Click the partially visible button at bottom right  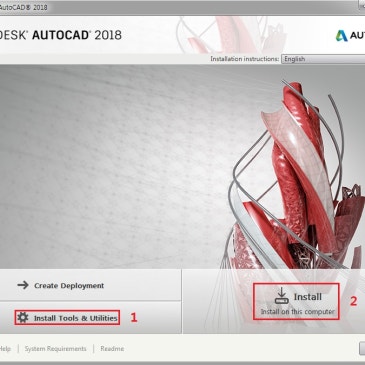click(362, 348)
